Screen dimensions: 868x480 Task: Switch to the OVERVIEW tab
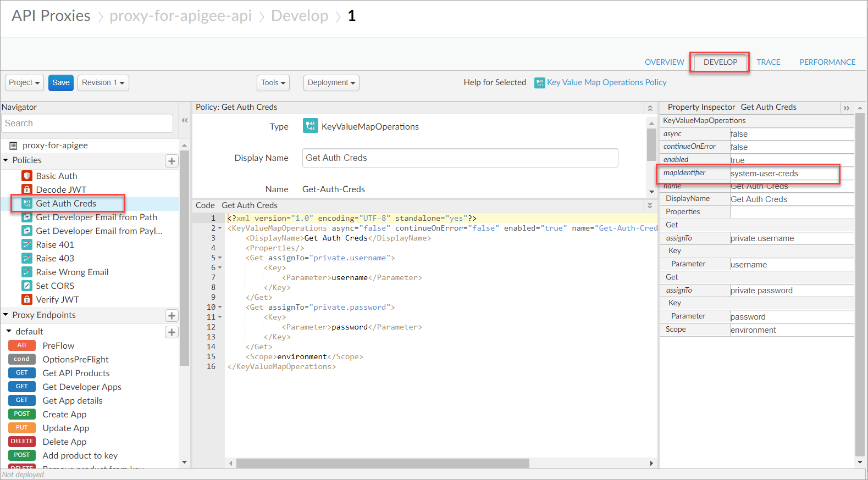tap(665, 62)
